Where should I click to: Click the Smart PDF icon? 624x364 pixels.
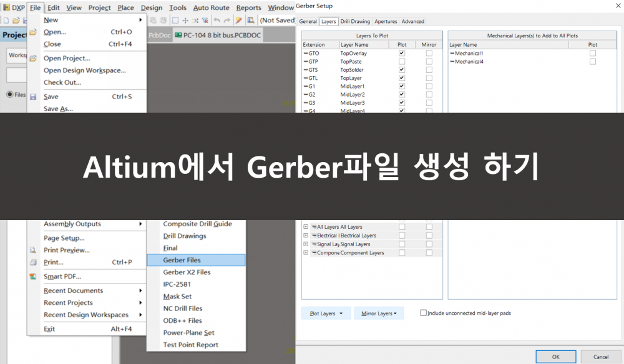tap(33, 276)
